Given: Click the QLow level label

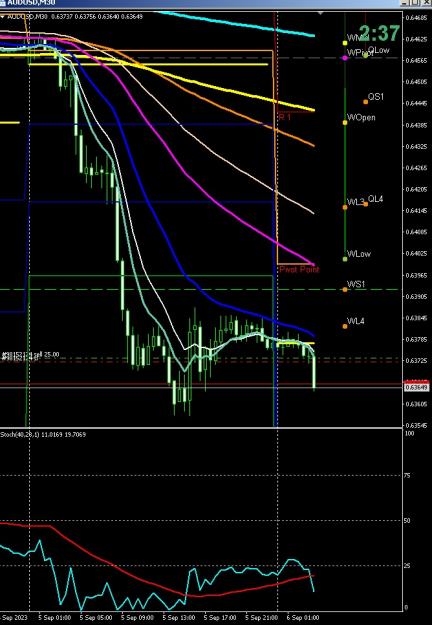Looking at the screenshot, I should pos(379,50).
